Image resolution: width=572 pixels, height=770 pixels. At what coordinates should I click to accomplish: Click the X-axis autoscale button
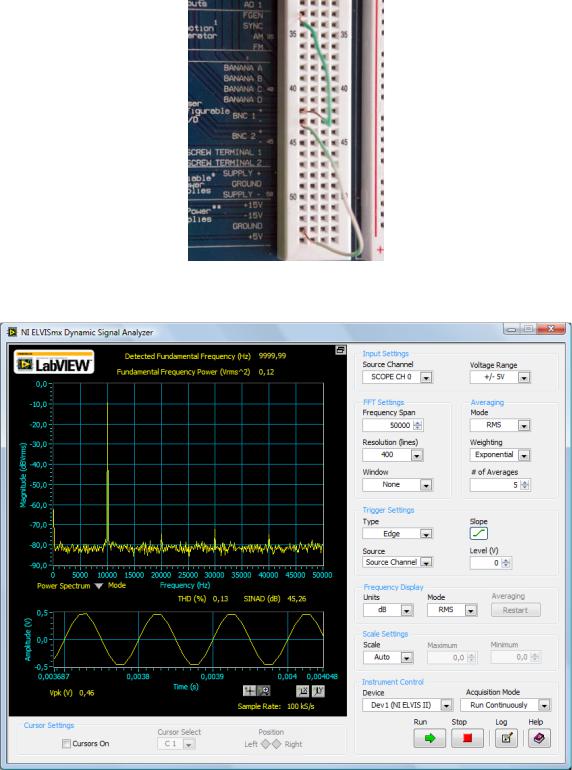[x=303, y=691]
